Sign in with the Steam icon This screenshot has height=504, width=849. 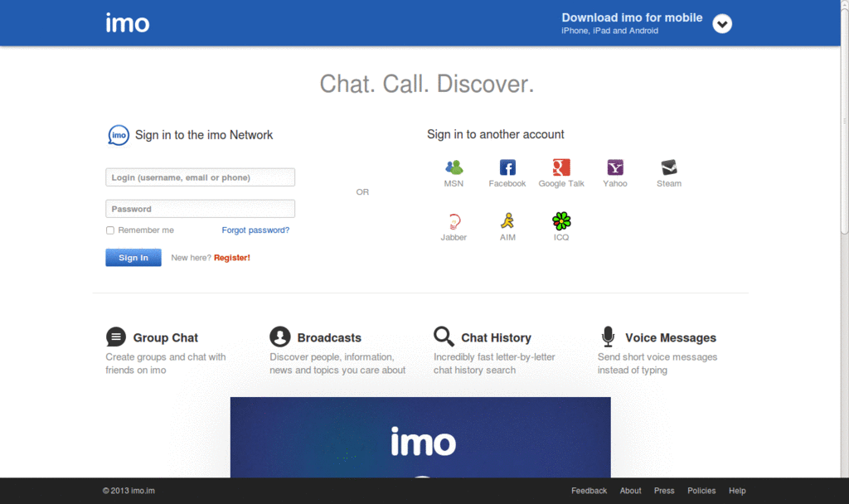(669, 167)
